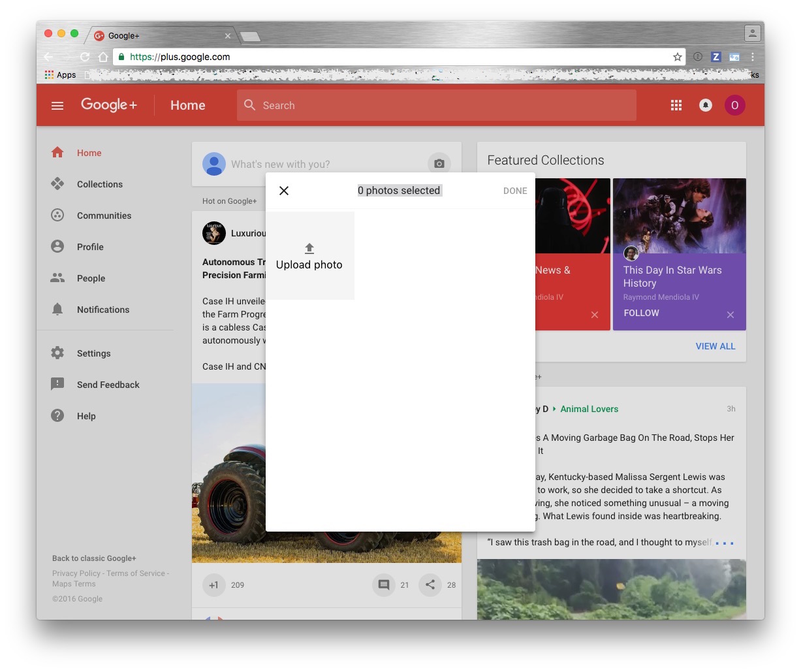Screen dimensions: 801x672
Task: Click the '0 photos selected' heading
Action: (399, 191)
